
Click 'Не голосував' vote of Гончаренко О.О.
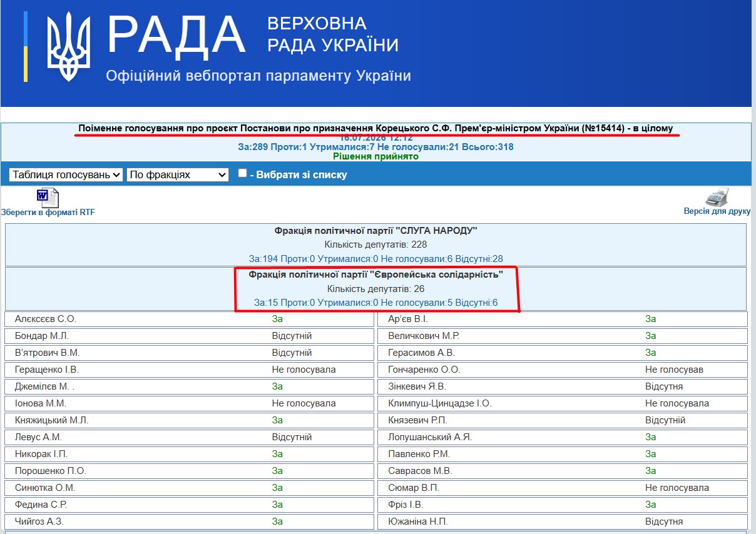674,370
